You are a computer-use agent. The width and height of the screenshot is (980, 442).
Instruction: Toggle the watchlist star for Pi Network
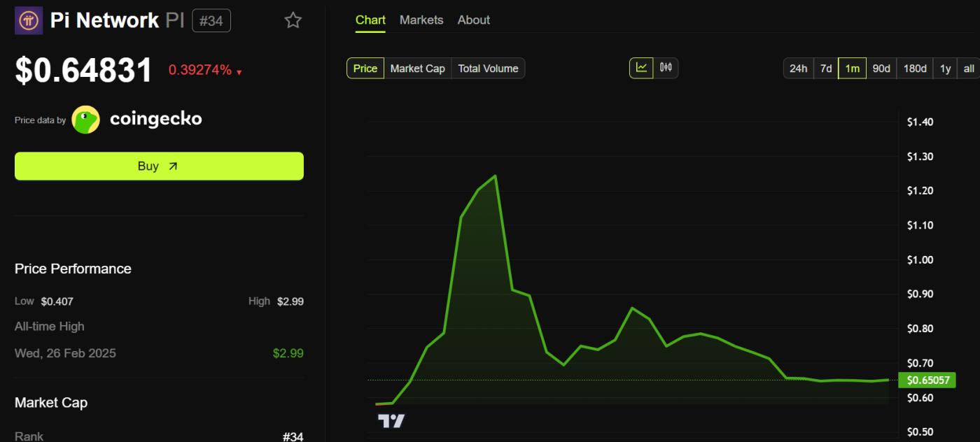tap(293, 20)
